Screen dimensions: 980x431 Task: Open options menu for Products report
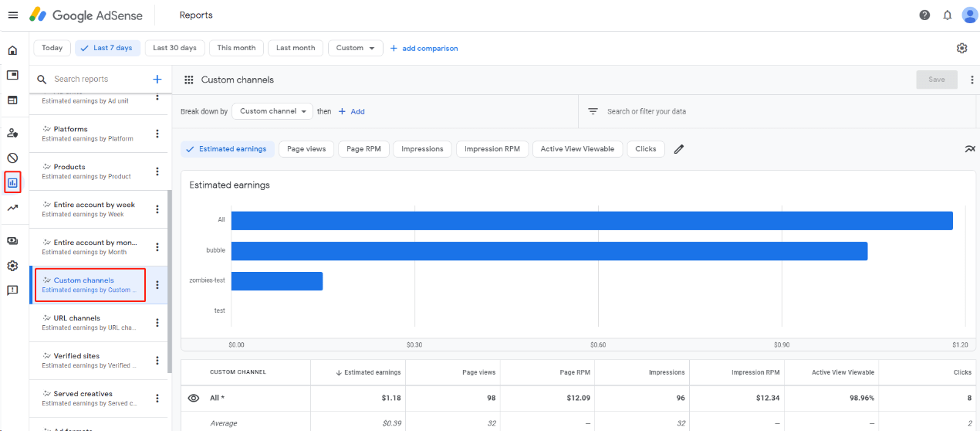pos(157,171)
